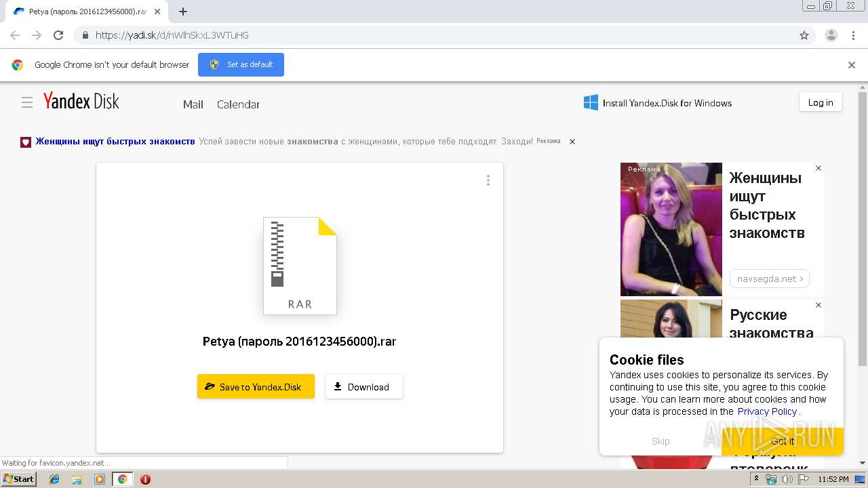This screenshot has height=488, width=868.
Task: Click the Yandex Disk logo
Action: 81,101
